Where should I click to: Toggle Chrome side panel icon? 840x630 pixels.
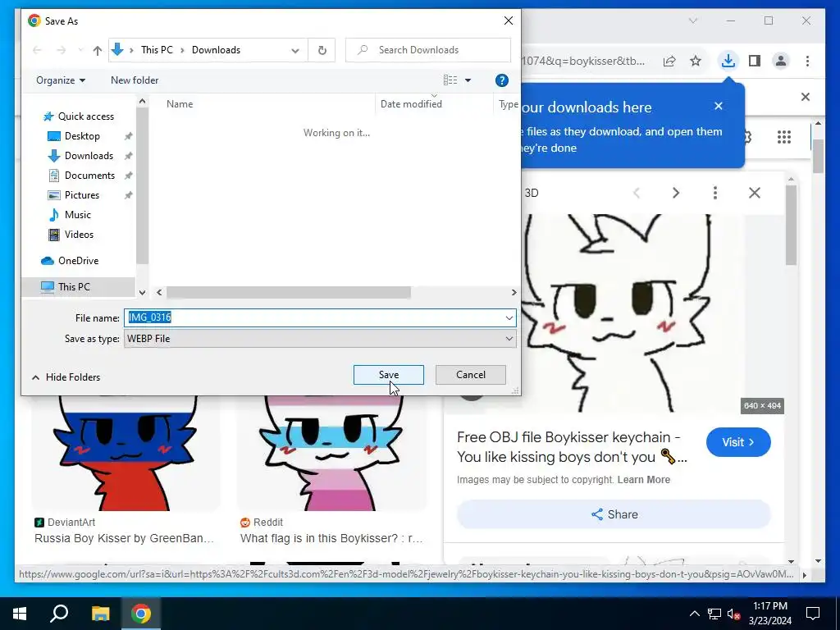pyautogui.click(x=755, y=61)
